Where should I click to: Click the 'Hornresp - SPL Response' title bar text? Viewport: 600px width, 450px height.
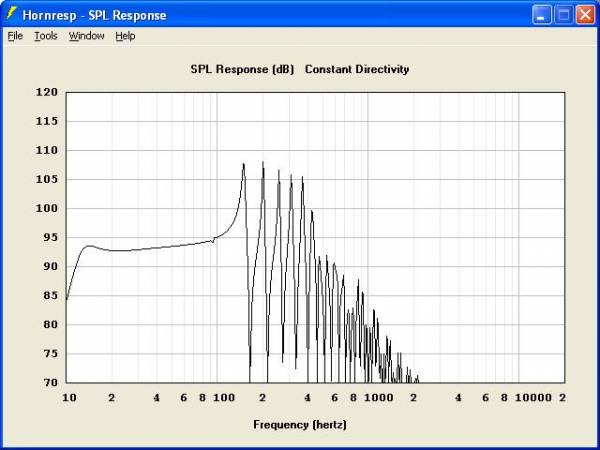pos(95,15)
